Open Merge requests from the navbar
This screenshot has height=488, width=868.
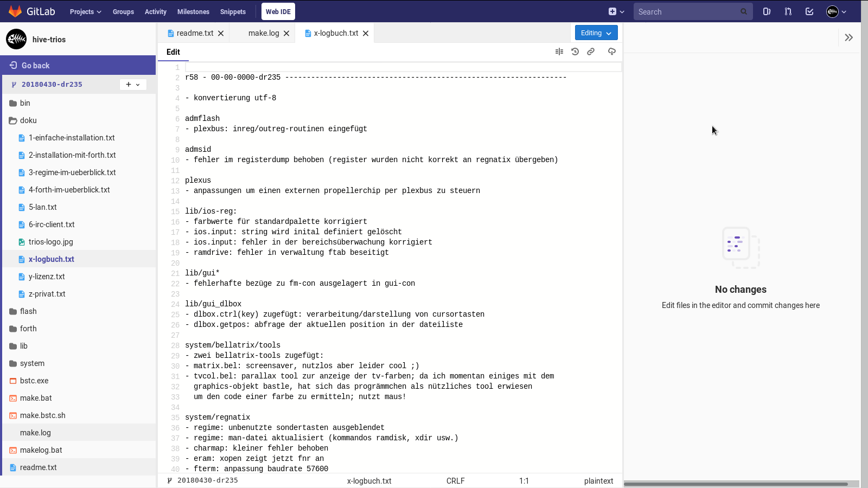[788, 11]
